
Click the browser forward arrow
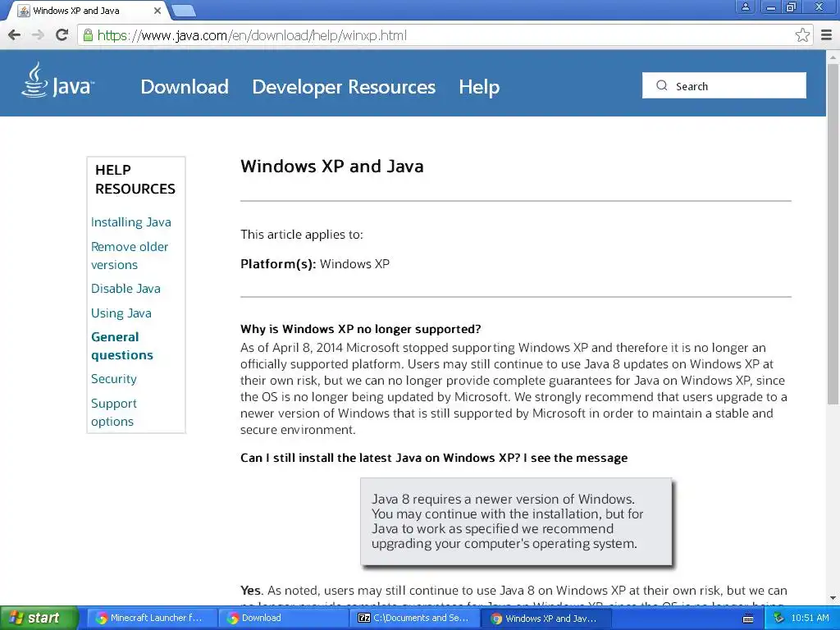(38, 35)
